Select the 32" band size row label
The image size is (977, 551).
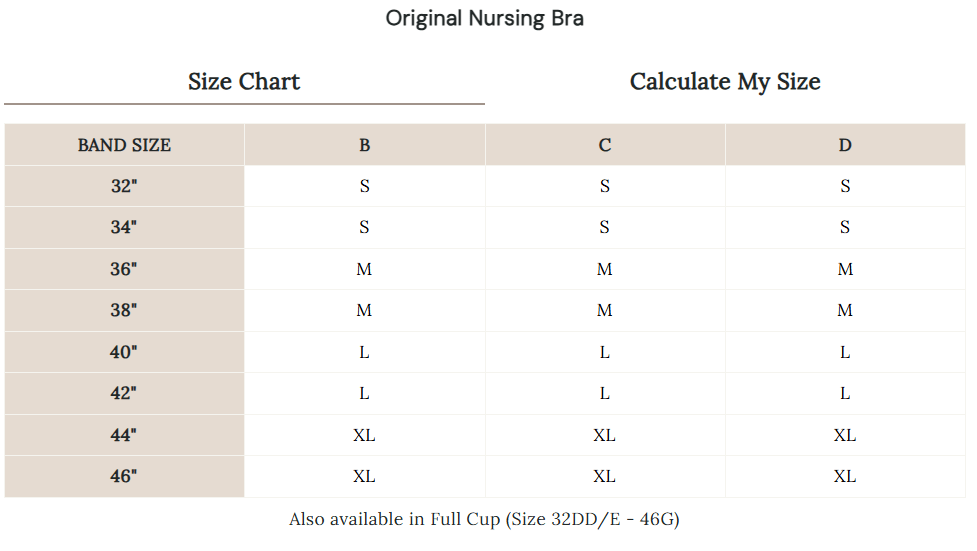point(124,186)
